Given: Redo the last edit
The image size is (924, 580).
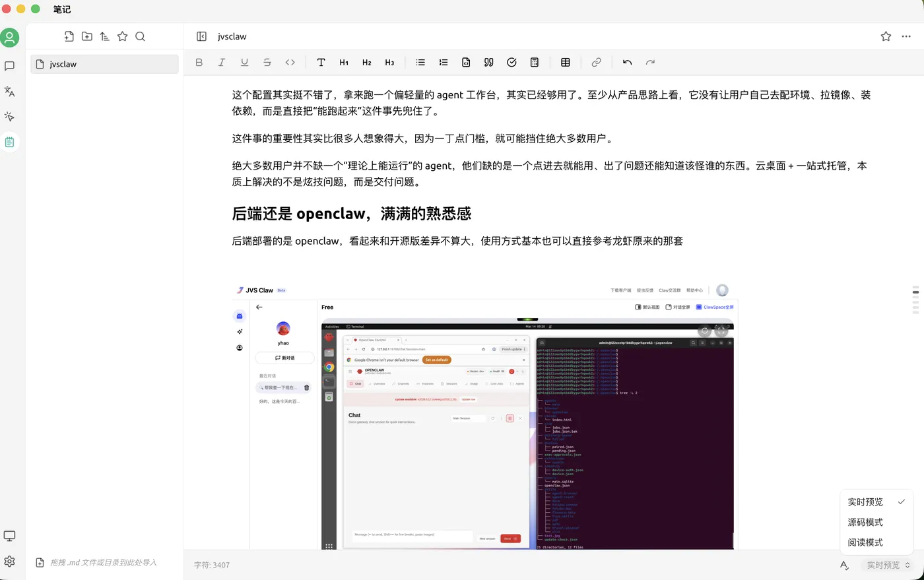Looking at the screenshot, I should pos(650,62).
